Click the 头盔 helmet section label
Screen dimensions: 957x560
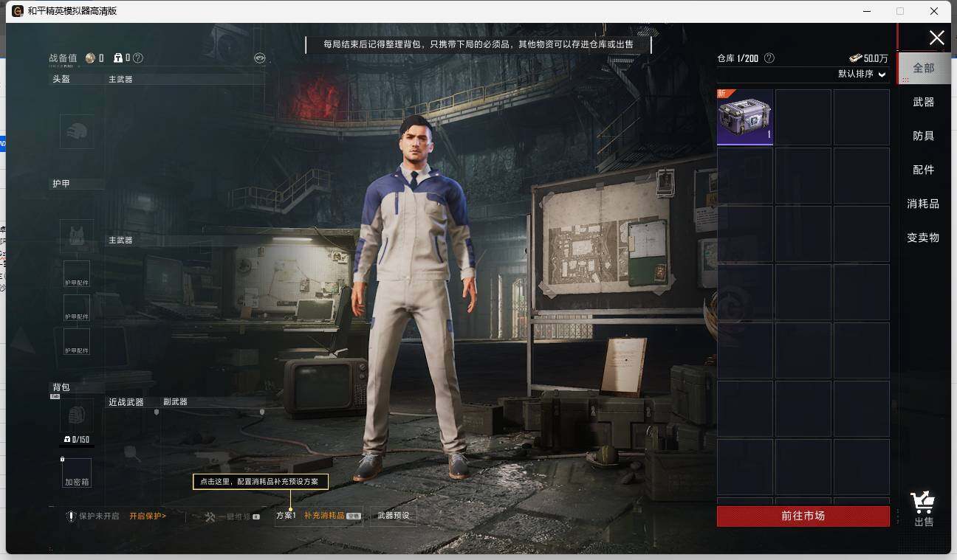61,79
